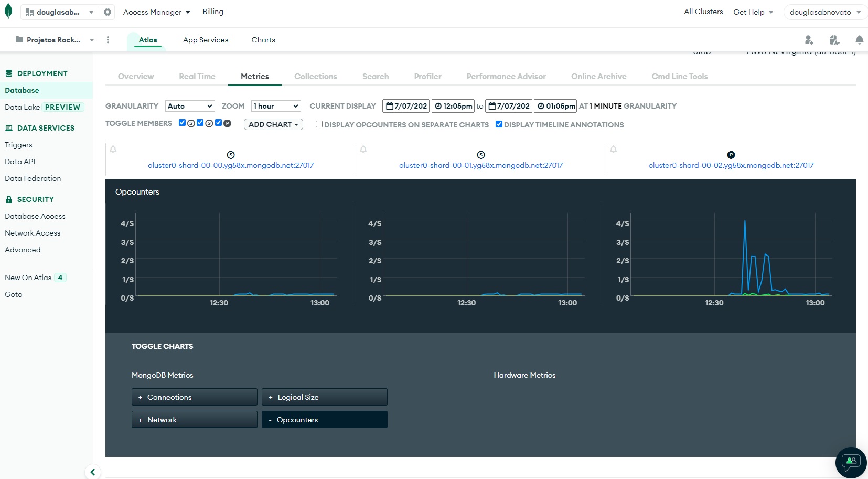The width and height of the screenshot is (868, 479).
Task: Open the Add Chart dropdown
Action: point(273,124)
